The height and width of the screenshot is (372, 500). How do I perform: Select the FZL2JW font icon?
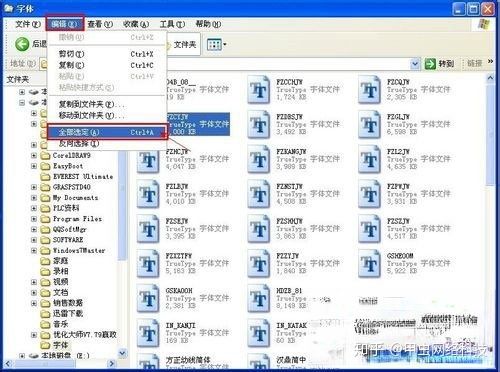click(x=369, y=159)
